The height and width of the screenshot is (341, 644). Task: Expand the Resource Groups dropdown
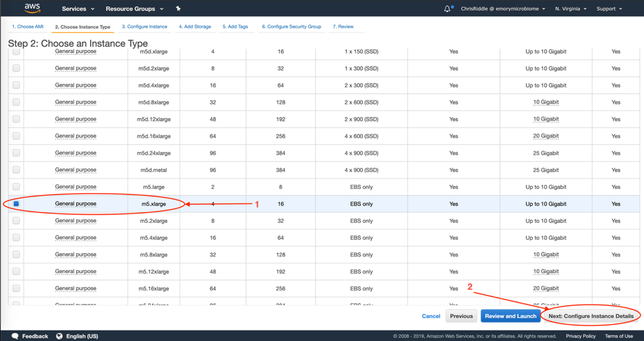[x=134, y=9]
